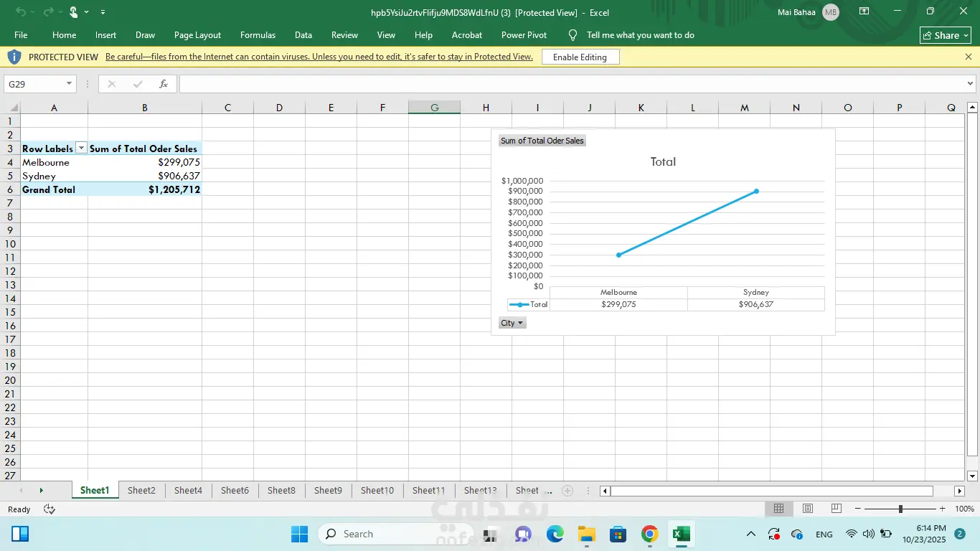
Task: Click the horizontal scrollbar right arrow
Action: pyautogui.click(x=959, y=491)
